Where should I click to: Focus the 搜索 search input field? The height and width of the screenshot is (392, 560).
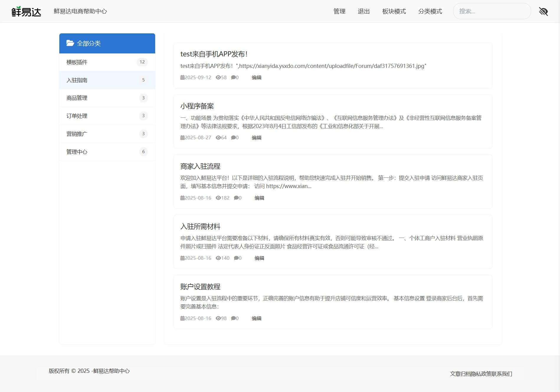point(492,12)
